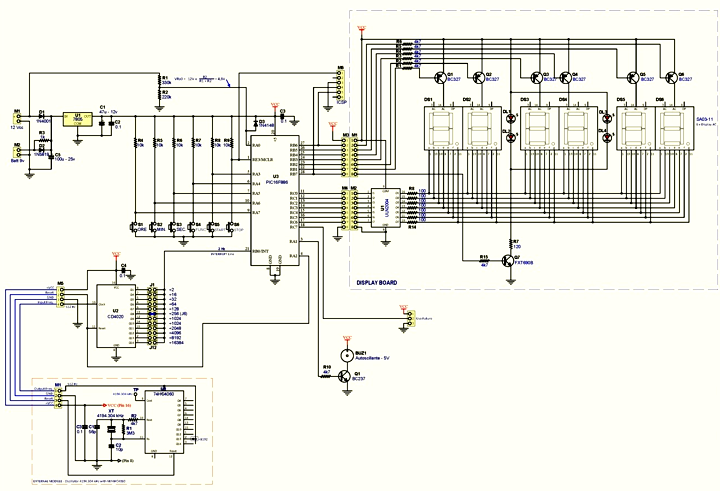This screenshot has width=720, height=491.
Task: Select LED DL3 between DS4 and DS5
Action: point(607,118)
